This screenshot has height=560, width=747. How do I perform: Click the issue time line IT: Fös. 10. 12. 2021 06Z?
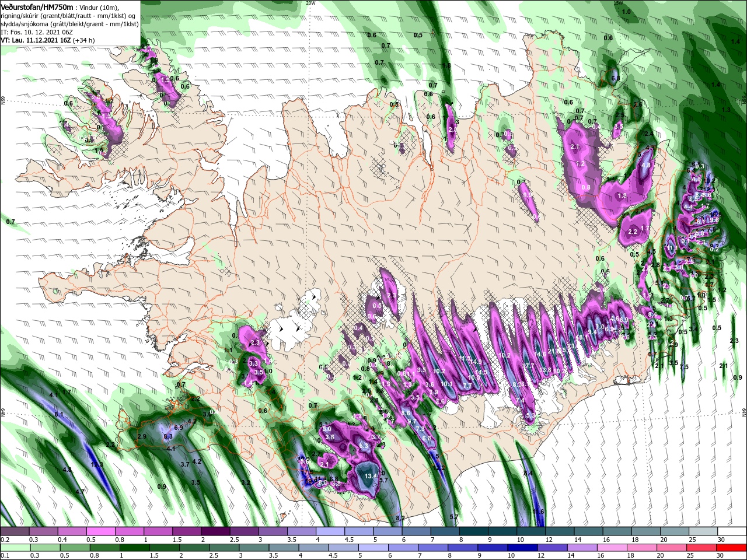[x=37, y=32]
